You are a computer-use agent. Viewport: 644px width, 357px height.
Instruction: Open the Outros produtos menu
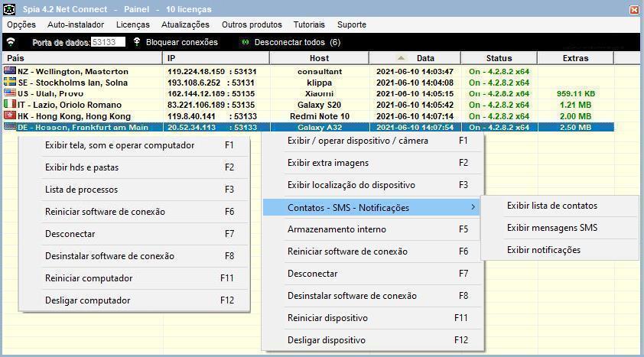(252, 24)
